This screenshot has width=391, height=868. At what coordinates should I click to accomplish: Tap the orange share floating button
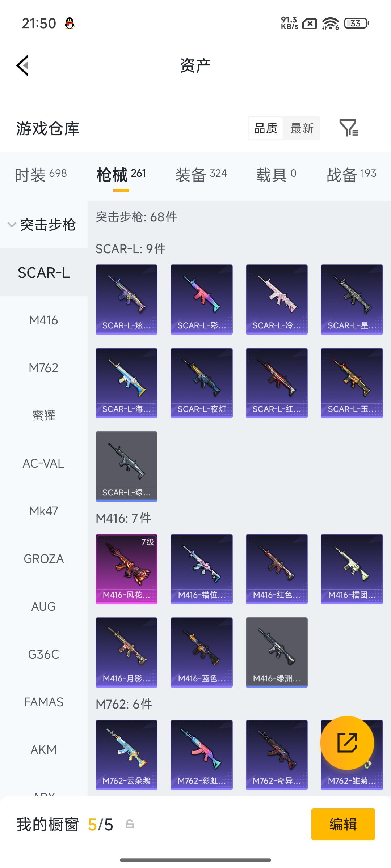pyautogui.click(x=347, y=743)
